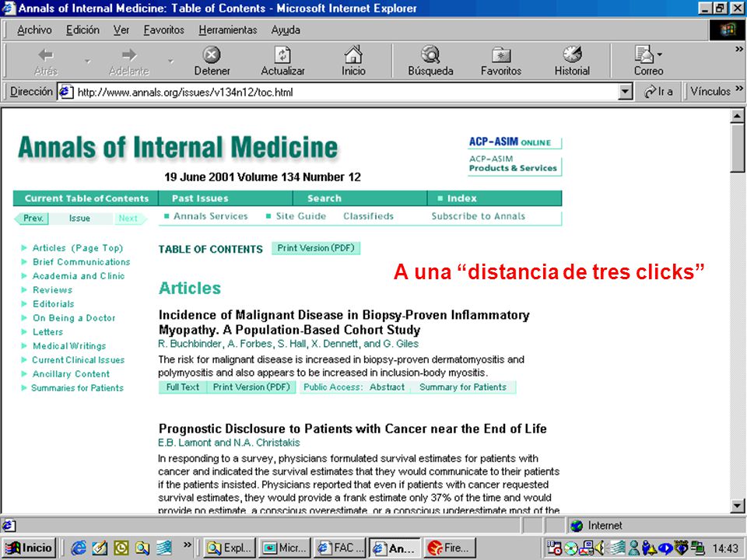Open Summaries for Patients sidebar link
Screen dimensions: 747x560
[77, 388]
